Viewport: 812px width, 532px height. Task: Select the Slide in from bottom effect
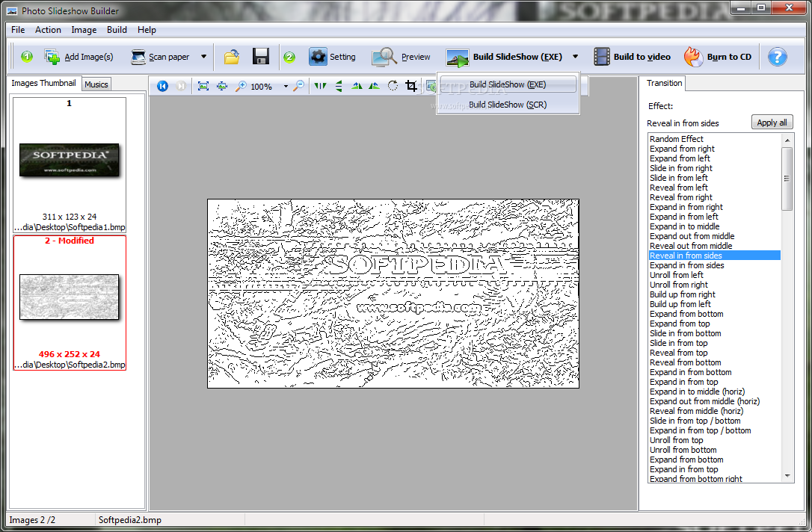coord(715,333)
